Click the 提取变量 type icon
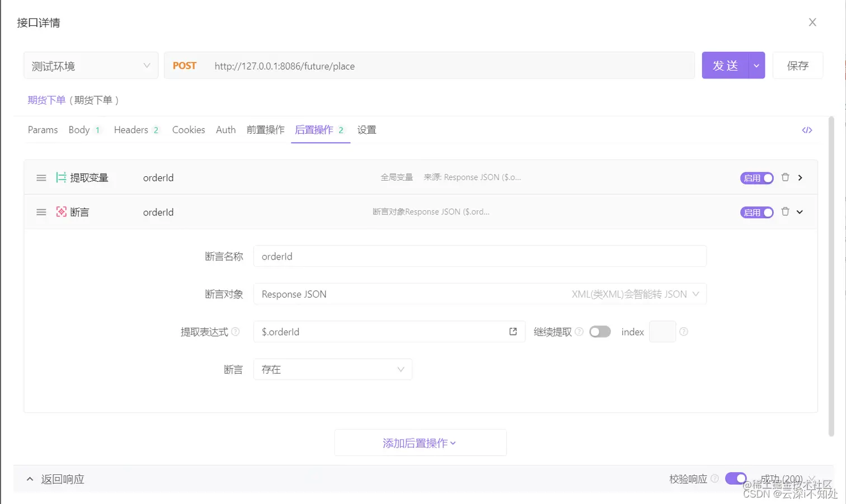Viewport: 846px width, 504px height. point(61,178)
